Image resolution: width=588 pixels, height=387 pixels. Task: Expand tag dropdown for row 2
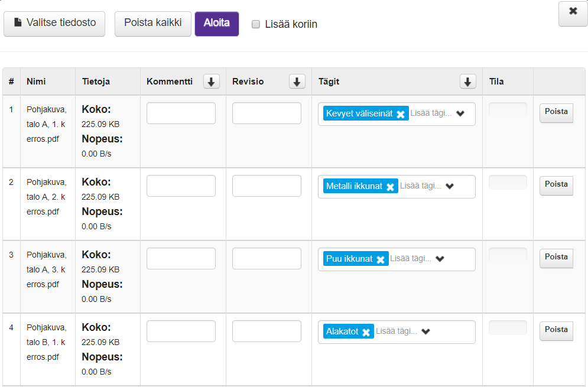point(450,186)
